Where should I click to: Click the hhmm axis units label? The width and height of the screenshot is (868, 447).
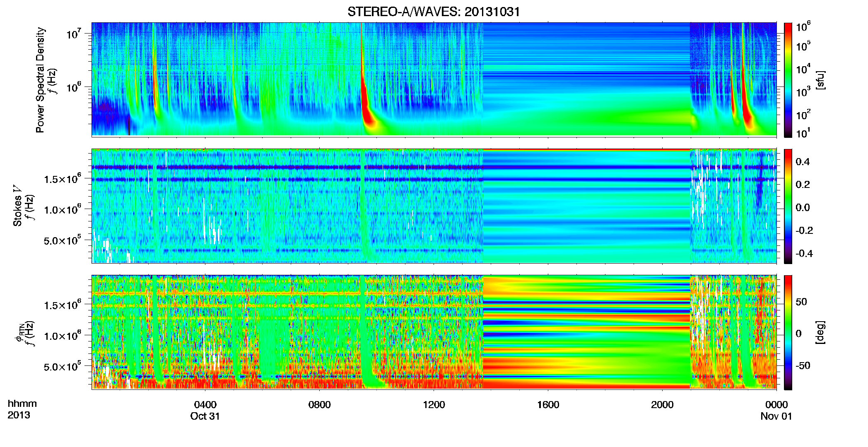[x=22, y=404]
